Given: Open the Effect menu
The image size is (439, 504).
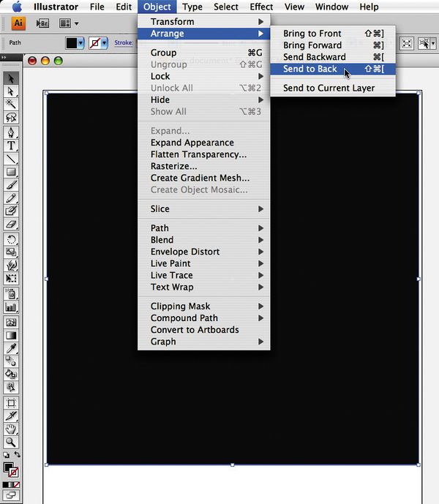Looking at the screenshot, I should 261,7.
